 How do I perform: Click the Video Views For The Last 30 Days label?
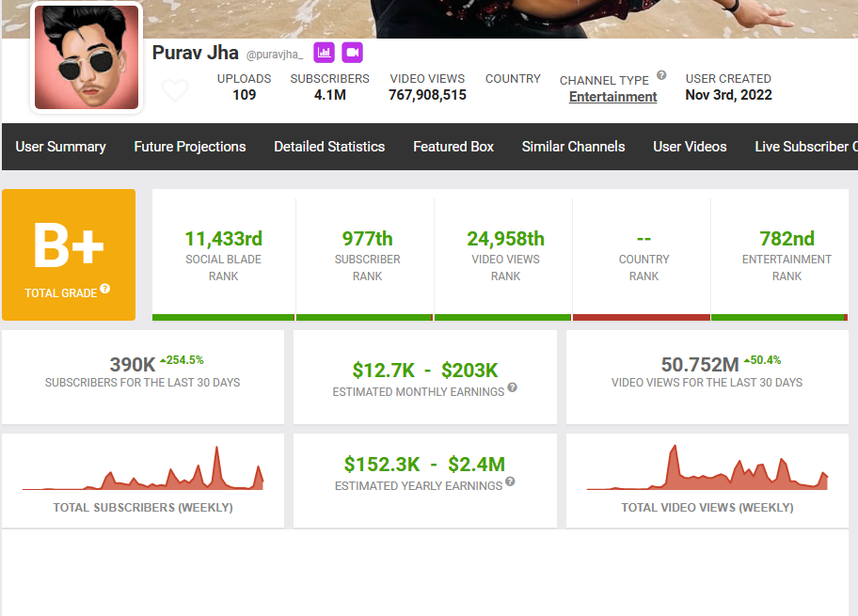pos(707,383)
